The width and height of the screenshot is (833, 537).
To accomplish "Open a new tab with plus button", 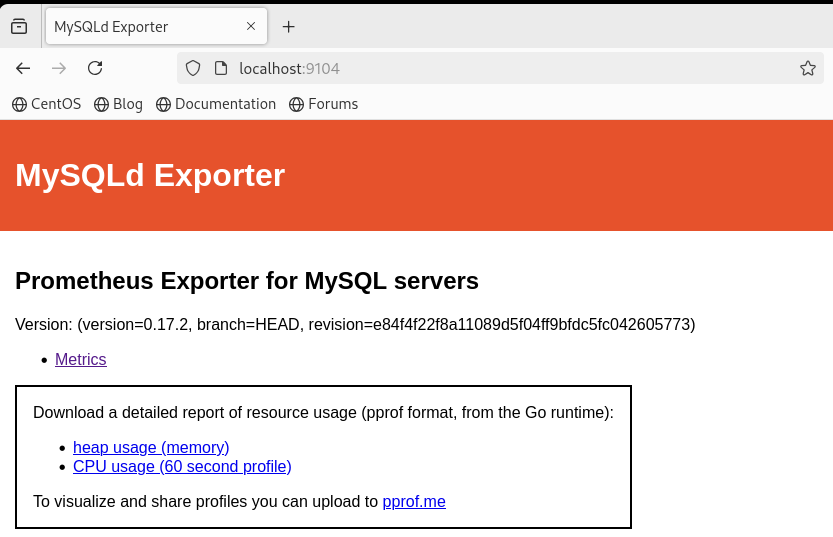I will 288,27.
